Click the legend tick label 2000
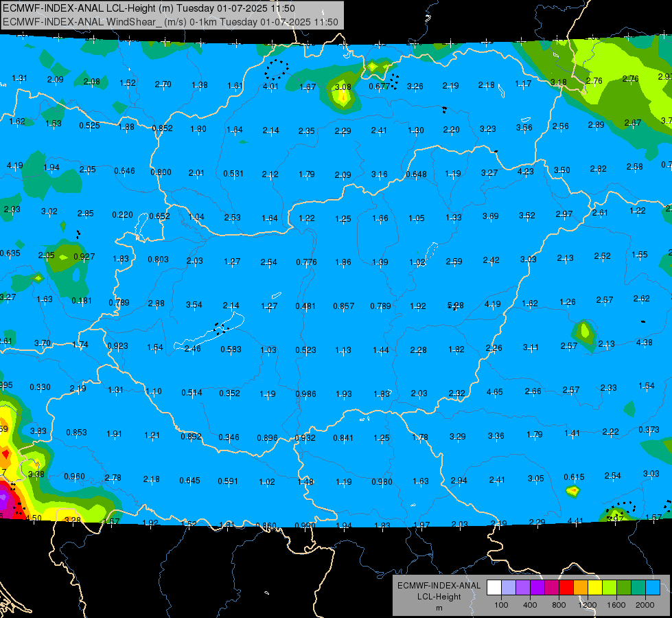Screen dimensions: 672x618 coord(645,605)
